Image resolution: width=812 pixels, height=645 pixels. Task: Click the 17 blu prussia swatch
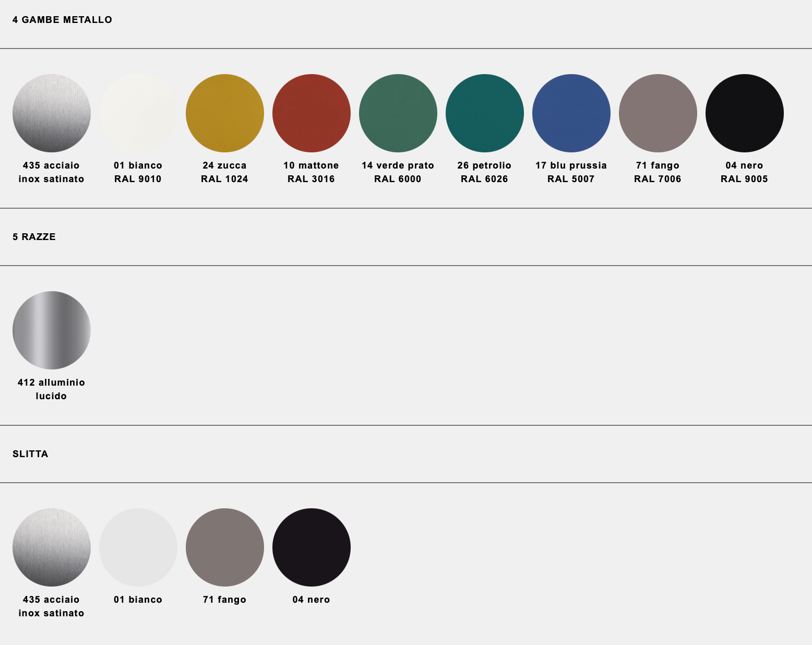pyautogui.click(x=571, y=113)
